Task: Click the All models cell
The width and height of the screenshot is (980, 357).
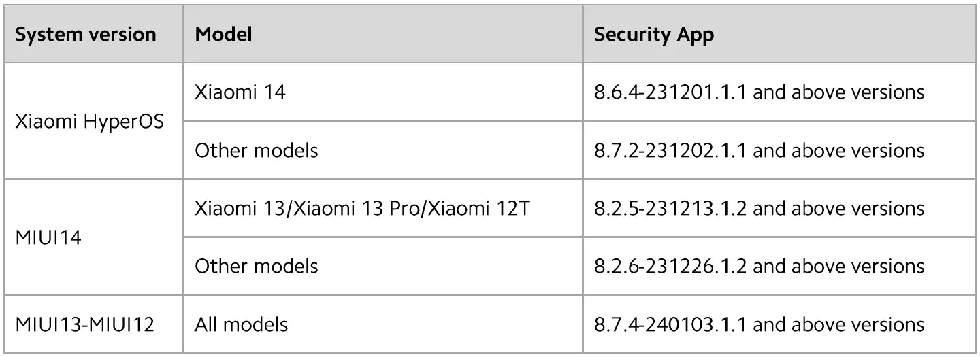Action: click(382, 324)
